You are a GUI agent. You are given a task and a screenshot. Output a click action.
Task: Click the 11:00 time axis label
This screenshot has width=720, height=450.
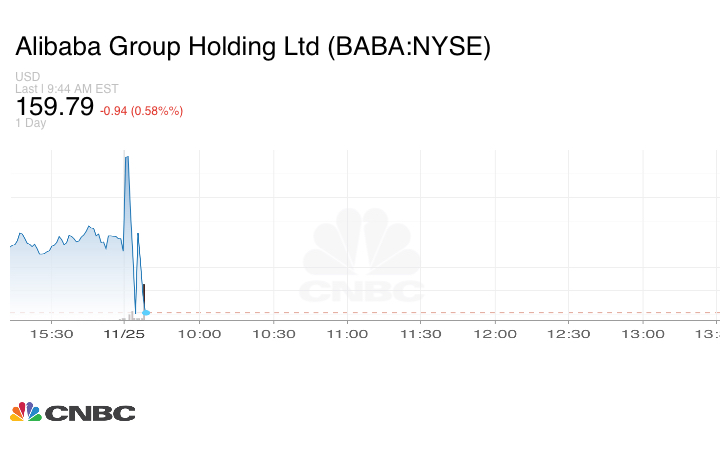tap(347, 333)
